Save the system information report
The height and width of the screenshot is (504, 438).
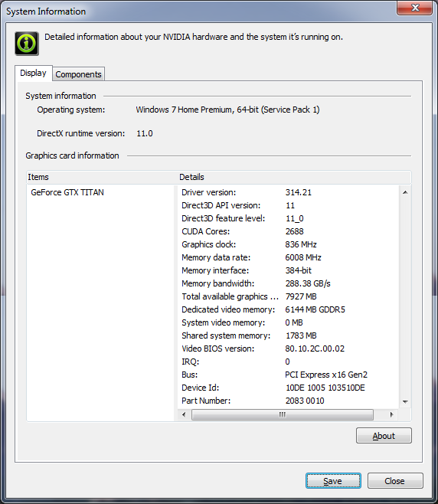333,481
